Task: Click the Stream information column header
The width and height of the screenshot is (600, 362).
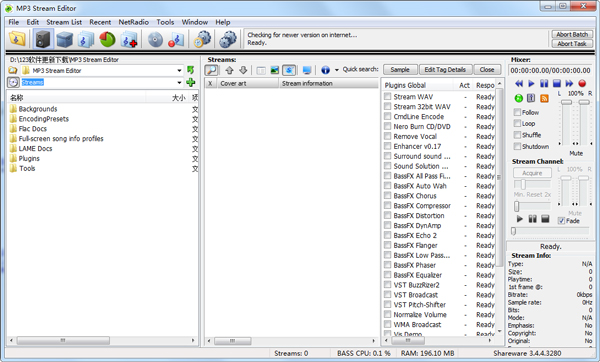Action: pyautogui.click(x=328, y=83)
